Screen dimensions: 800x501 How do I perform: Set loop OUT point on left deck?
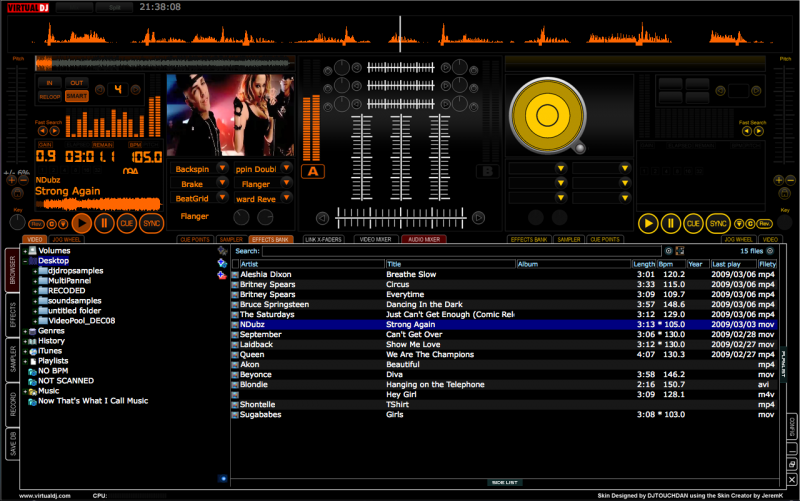pyautogui.click(x=77, y=83)
